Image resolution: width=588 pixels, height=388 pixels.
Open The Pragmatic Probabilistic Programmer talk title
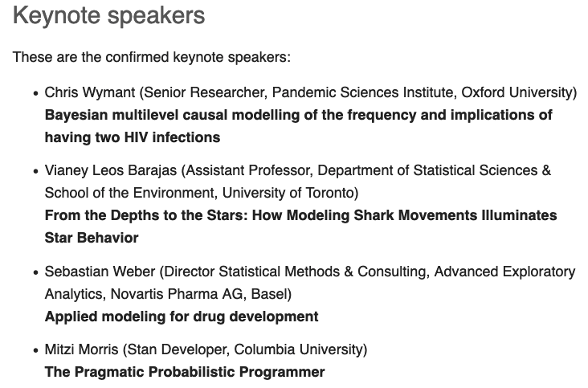[185, 371]
